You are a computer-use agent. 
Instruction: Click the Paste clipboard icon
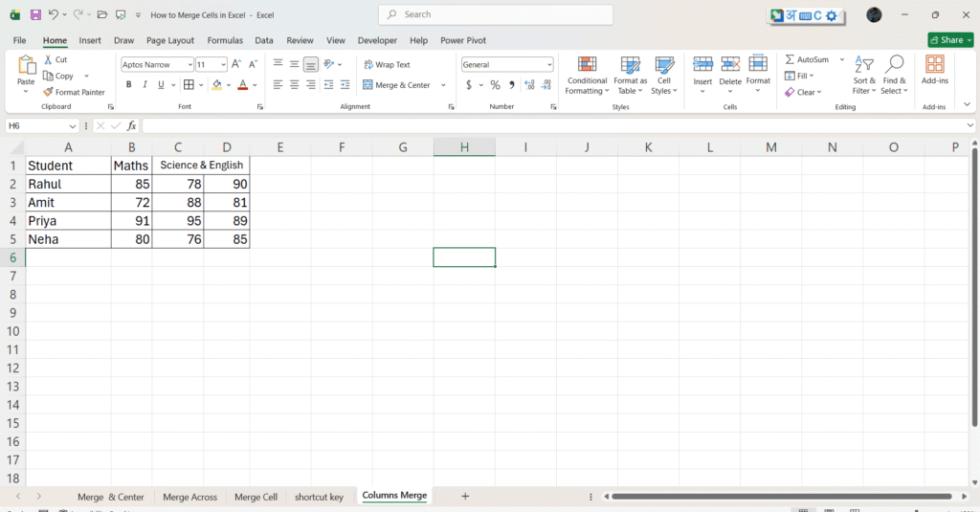26,65
